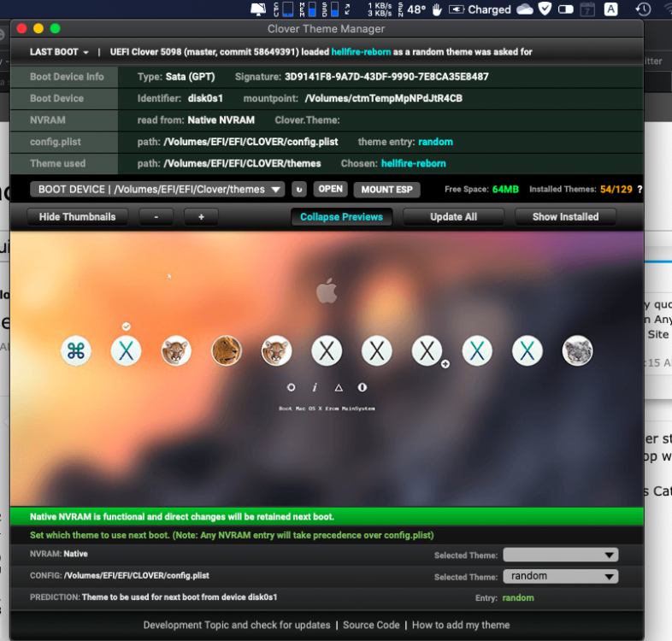The width and height of the screenshot is (672, 641).
Task: Open How to add my theme link
Action: [x=461, y=625]
